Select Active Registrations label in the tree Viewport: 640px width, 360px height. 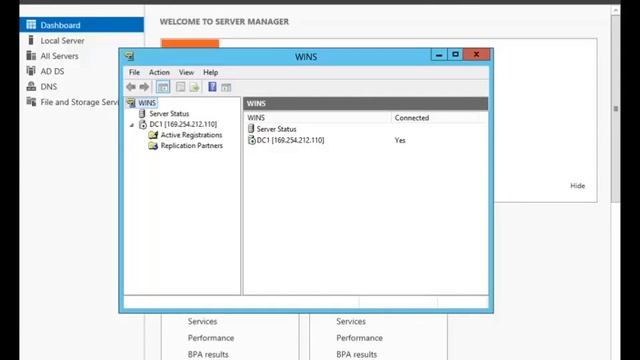point(191,135)
